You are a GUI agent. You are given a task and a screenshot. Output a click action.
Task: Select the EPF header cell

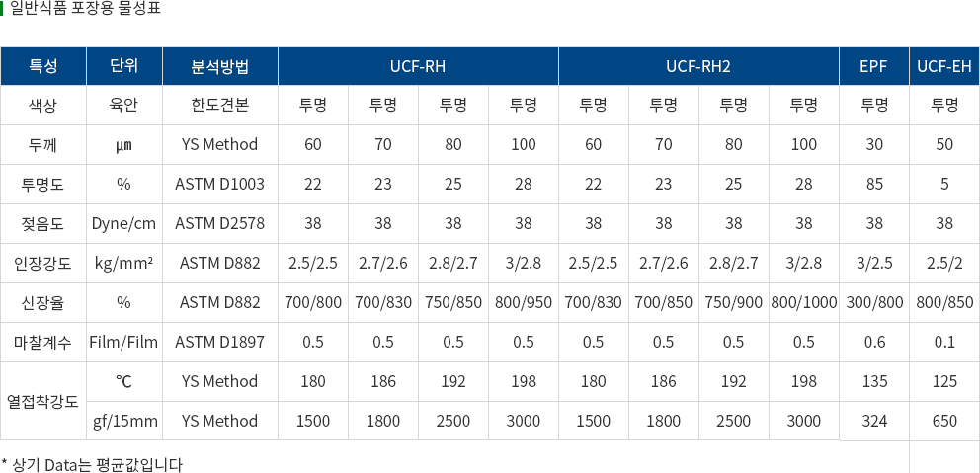point(873,66)
